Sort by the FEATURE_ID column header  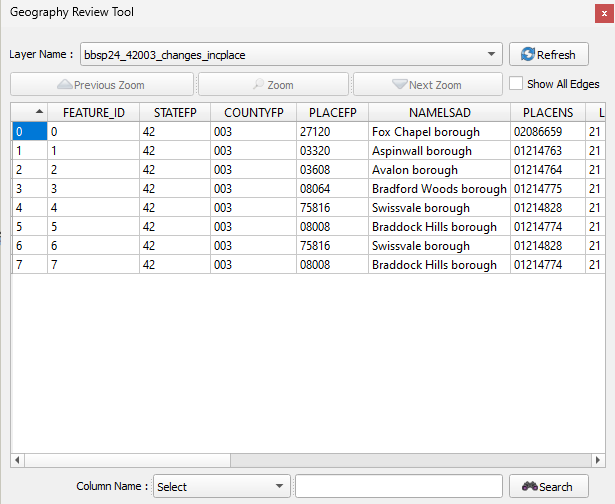(x=92, y=112)
